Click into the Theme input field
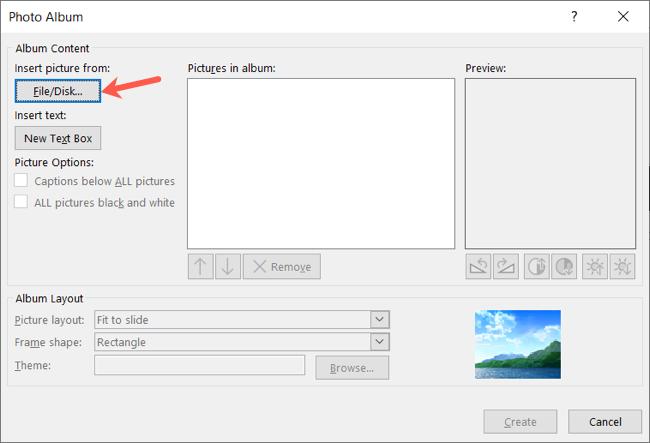Viewport: 650px width, 443px height. (199, 365)
